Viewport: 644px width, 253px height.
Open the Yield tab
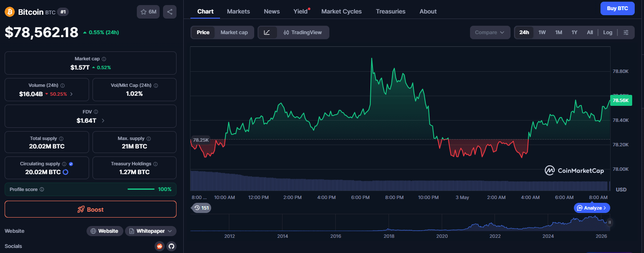[301, 11]
